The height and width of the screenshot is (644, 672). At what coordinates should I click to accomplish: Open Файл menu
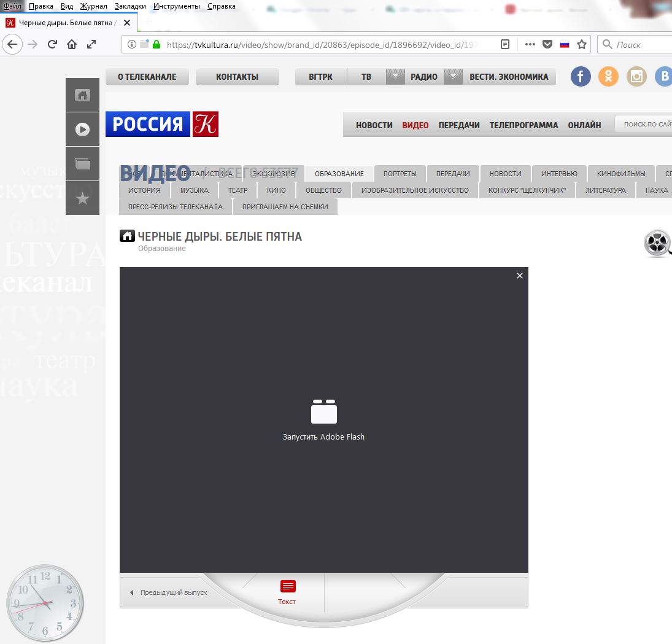12,6
